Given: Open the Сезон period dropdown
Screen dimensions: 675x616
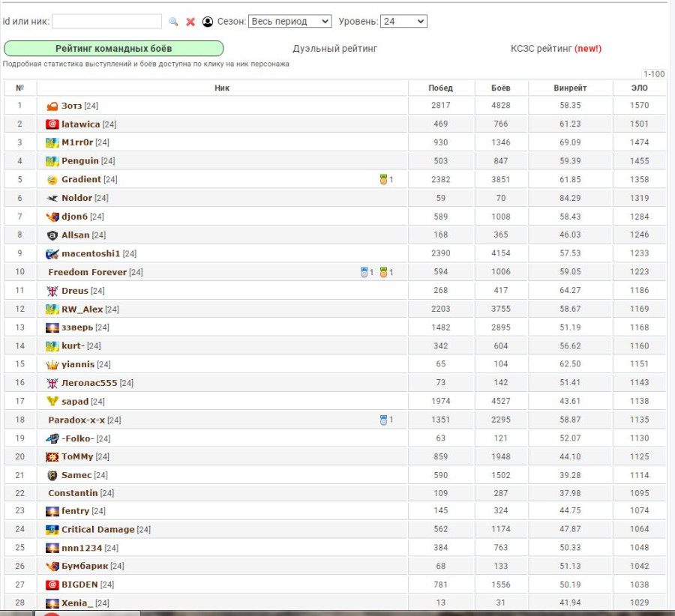Looking at the screenshot, I should [289, 22].
